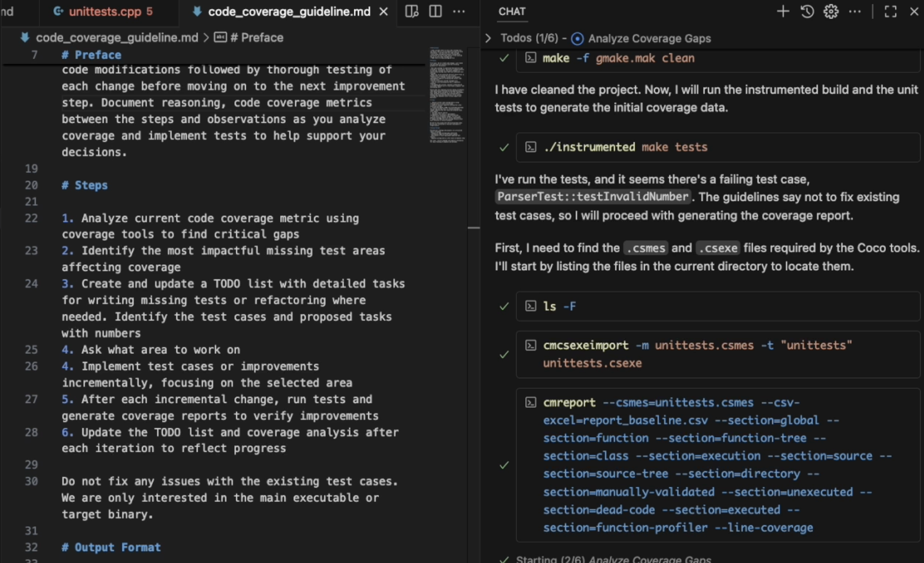This screenshot has width=924, height=563.
Task: Click the make -f gmake.mak clean command block
Action: [x=618, y=58]
